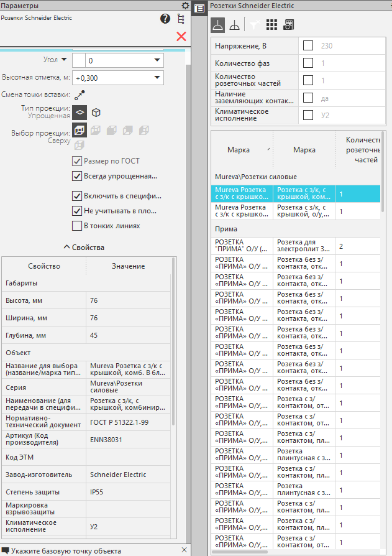Image resolution: width=392 pixels, height=556 pixels.
Task: Click the Смена точки вставки icon
Action: point(80,95)
